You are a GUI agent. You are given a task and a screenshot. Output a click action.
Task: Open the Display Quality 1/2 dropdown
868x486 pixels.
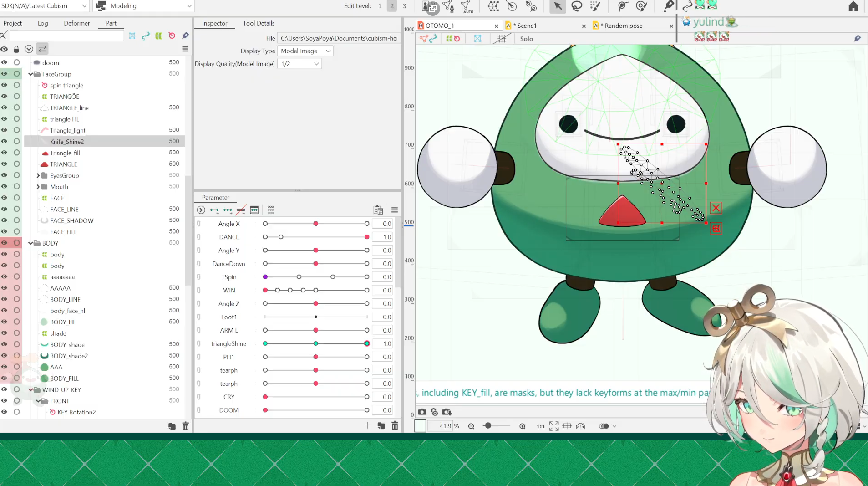click(299, 64)
